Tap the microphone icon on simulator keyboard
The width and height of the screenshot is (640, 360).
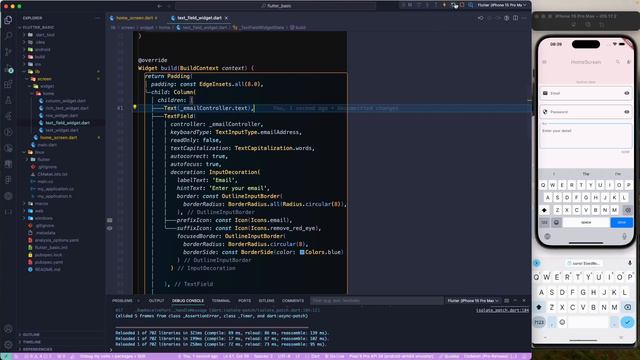624,236
